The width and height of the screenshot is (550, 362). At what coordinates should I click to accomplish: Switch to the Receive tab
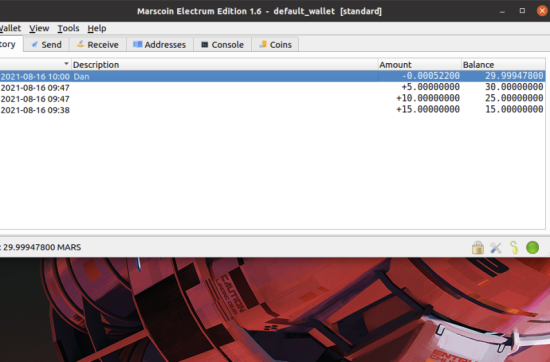98,45
